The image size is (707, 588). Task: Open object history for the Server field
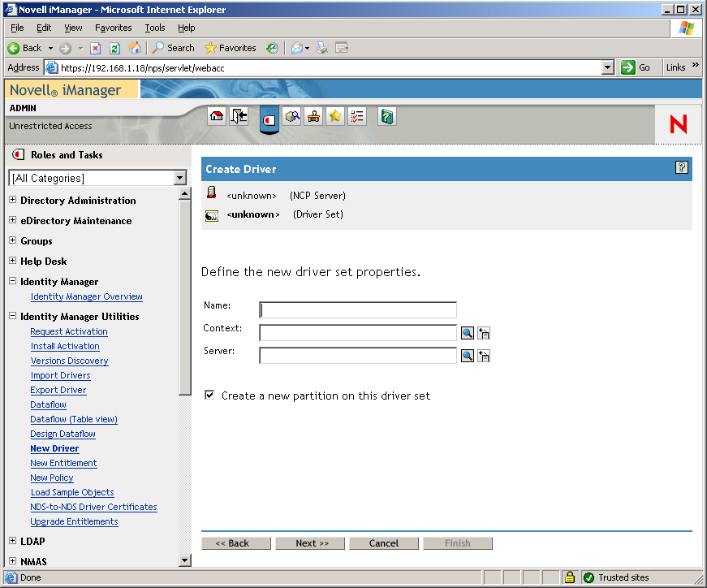[x=484, y=355]
